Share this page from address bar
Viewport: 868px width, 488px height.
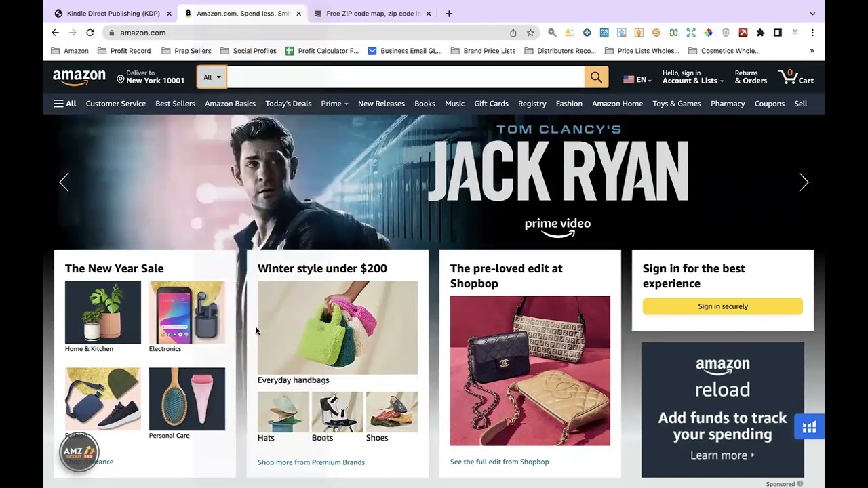513,33
